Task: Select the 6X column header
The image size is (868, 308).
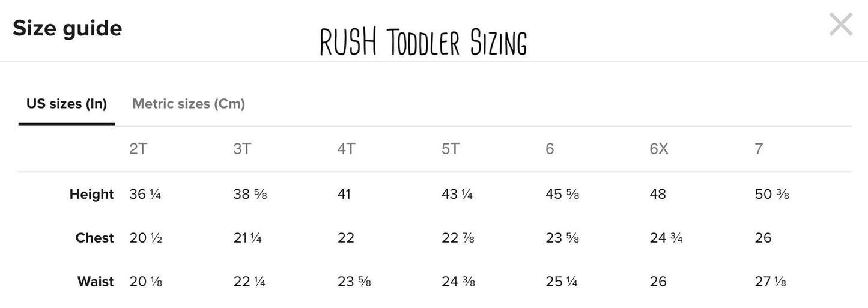Action: (x=659, y=149)
